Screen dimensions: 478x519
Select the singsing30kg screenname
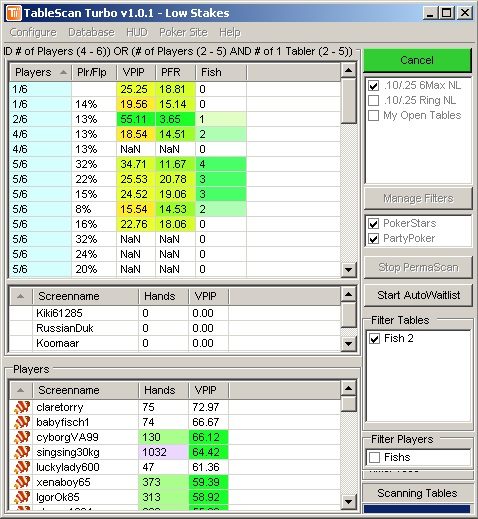pos(68,452)
